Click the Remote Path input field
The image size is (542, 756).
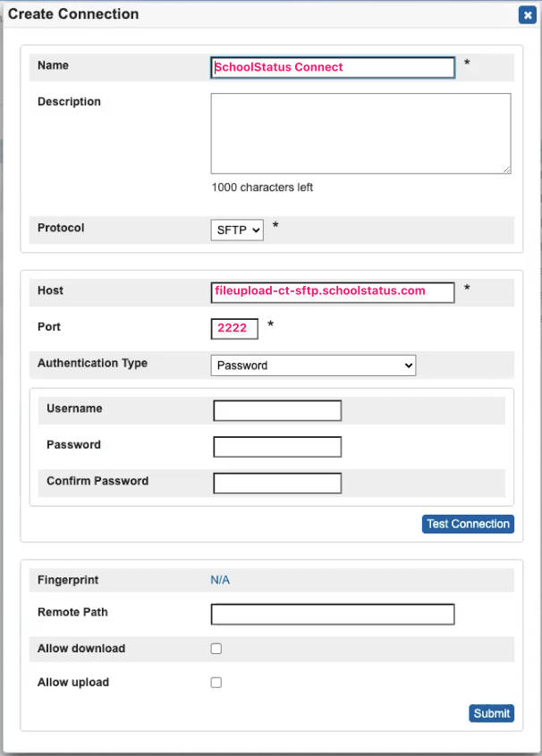pos(333,614)
